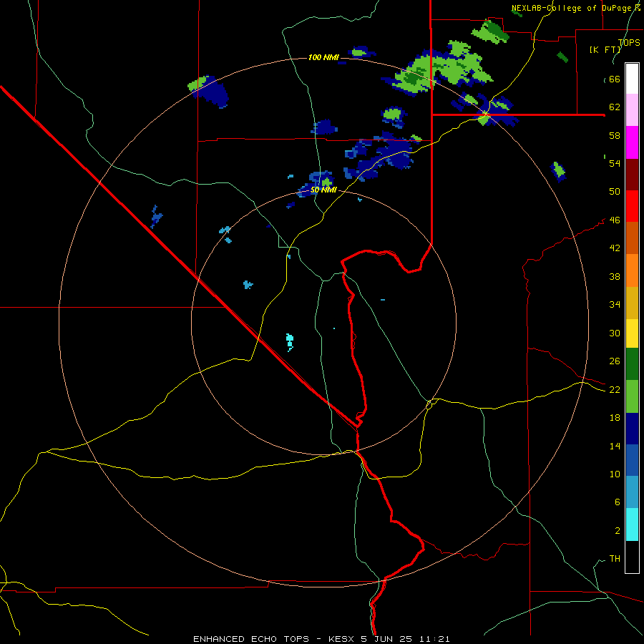
Task: Click the dark red legend color band
Action: (632, 175)
